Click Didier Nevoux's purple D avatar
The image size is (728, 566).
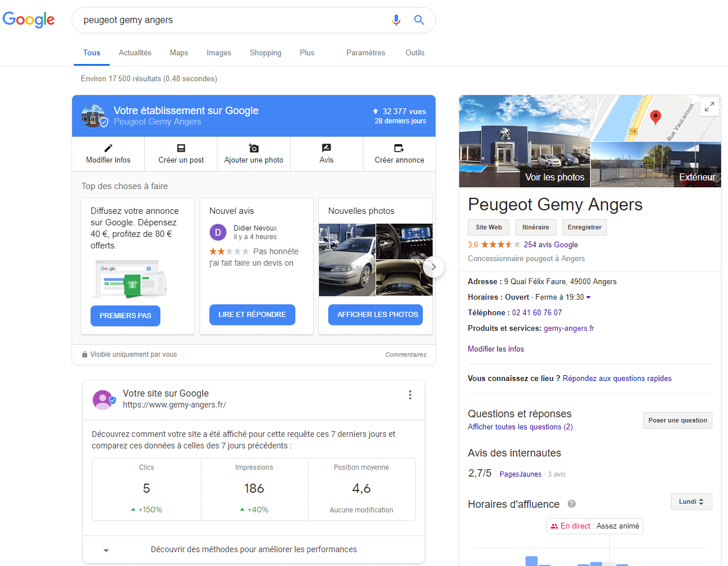click(217, 232)
